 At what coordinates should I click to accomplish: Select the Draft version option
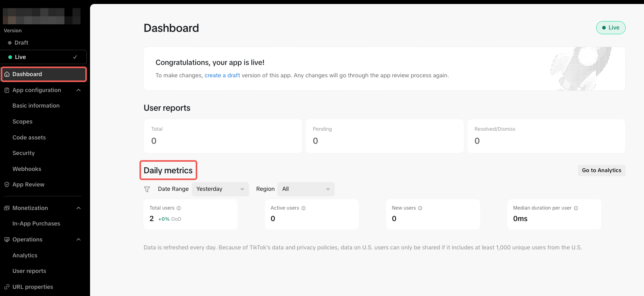click(22, 43)
